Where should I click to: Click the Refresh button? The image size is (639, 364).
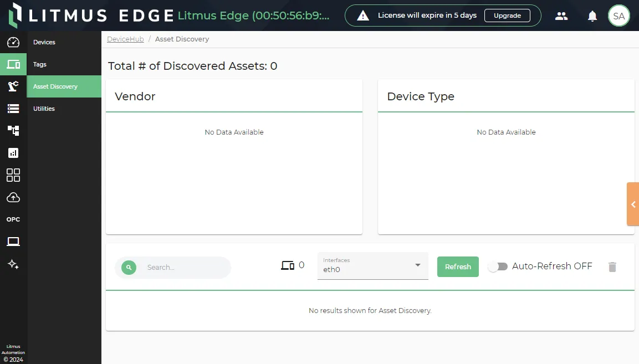tap(458, 266)
